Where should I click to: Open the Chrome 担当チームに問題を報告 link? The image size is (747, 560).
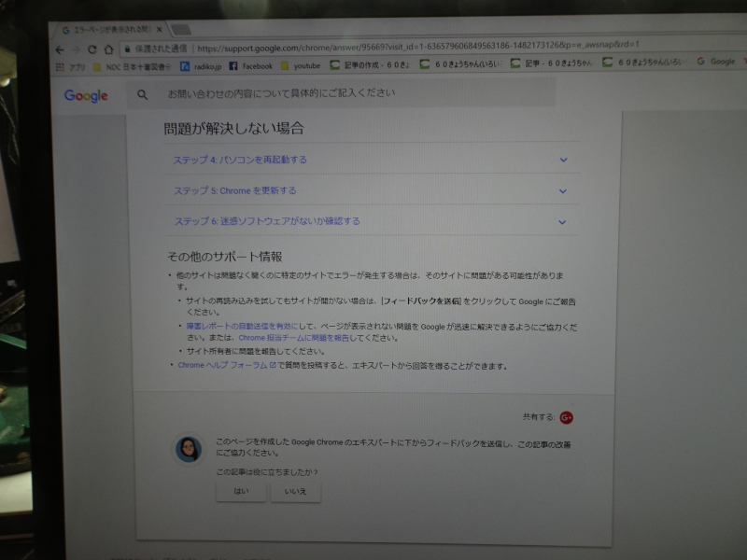293,338
